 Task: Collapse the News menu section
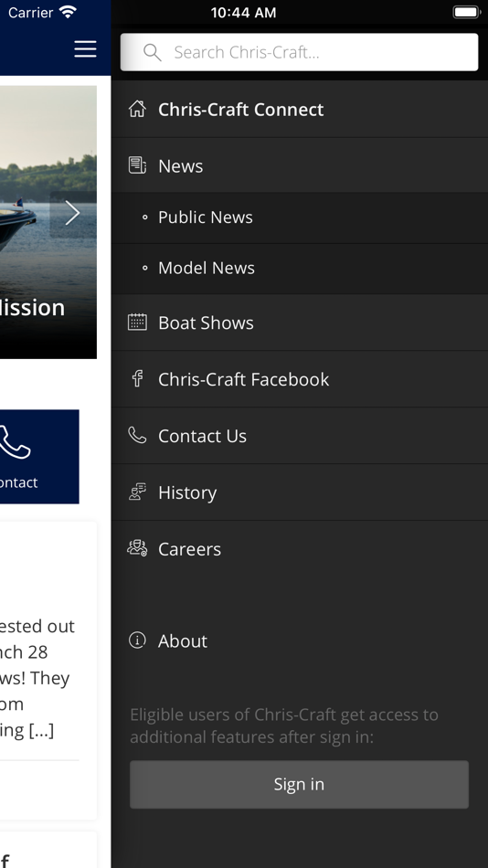(x=300, y=165)
